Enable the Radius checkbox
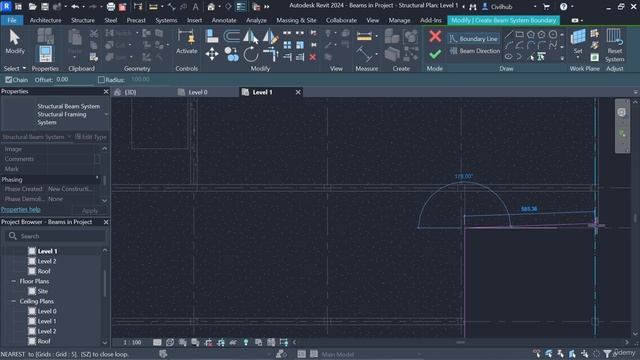Screen dimensions: 640x360 coord(101,80)
